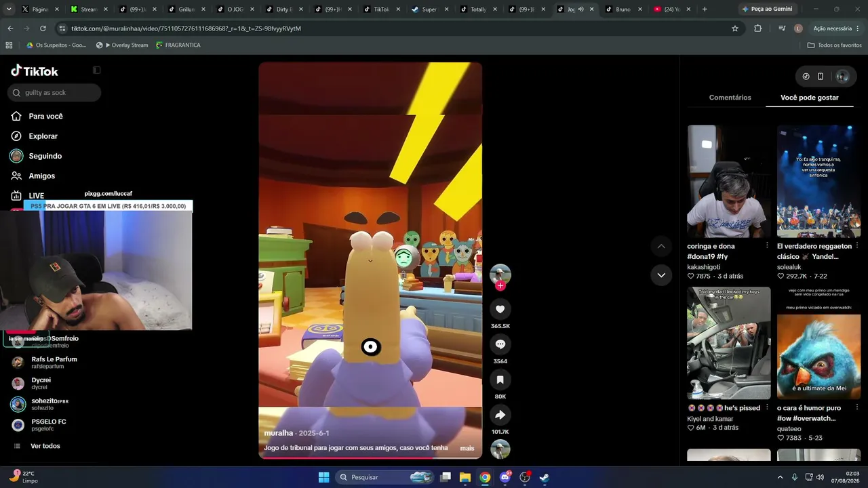The height and width of the screenshot is (488, 868).
Task: Open the Peça ao Gemini button
Action: 766,9
